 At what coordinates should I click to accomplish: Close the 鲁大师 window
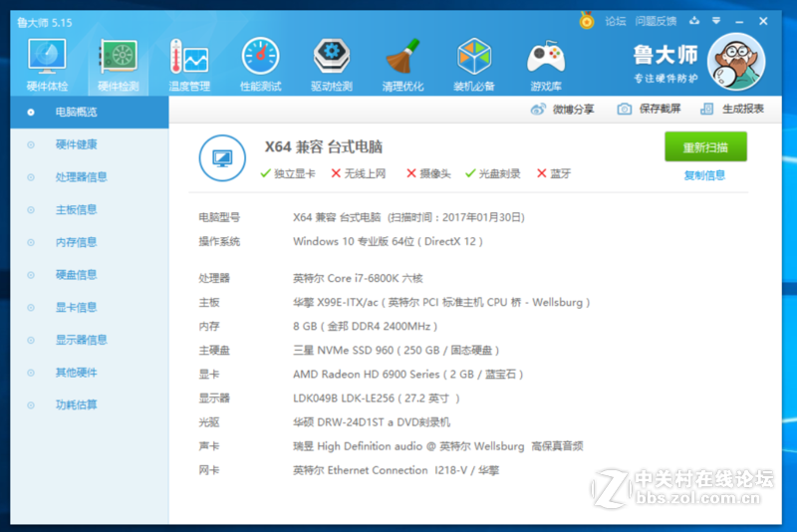point(763,21)
